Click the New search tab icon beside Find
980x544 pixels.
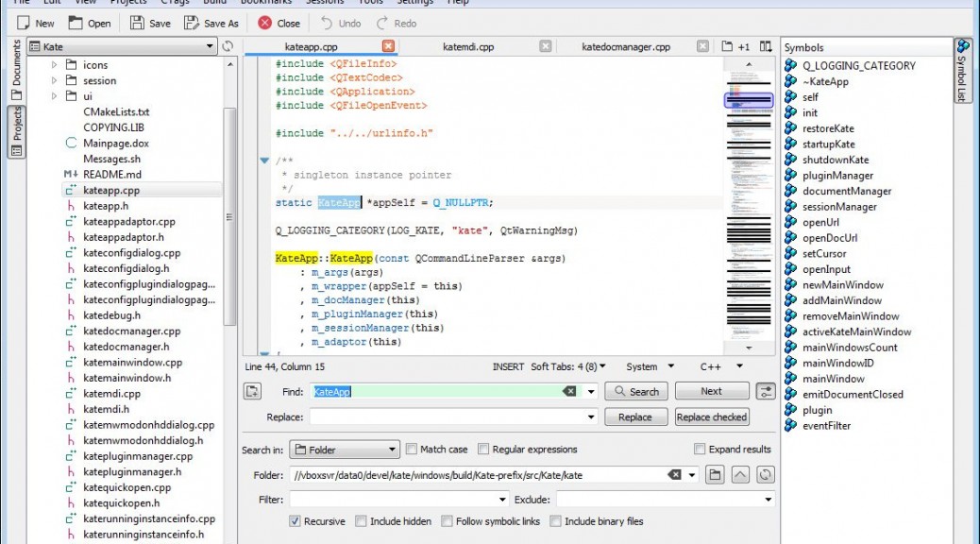pos(251,391)
